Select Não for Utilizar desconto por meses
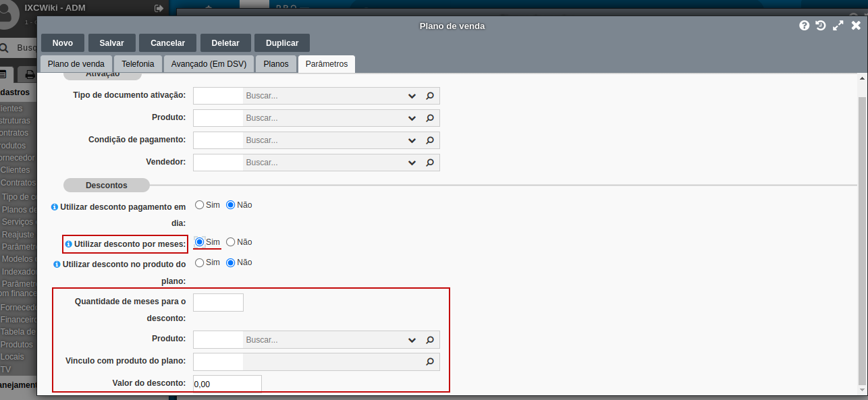Image resolution: width=868 pixels, height=400 pixels. click(231, 242)
